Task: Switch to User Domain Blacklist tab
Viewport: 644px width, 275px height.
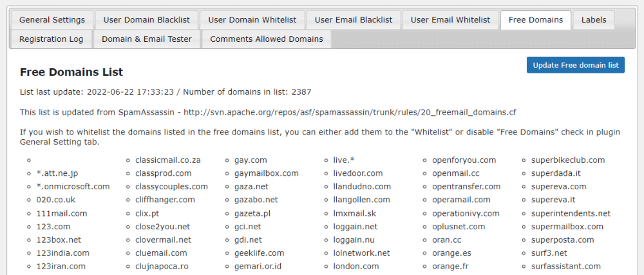Action: coord(145,20)
